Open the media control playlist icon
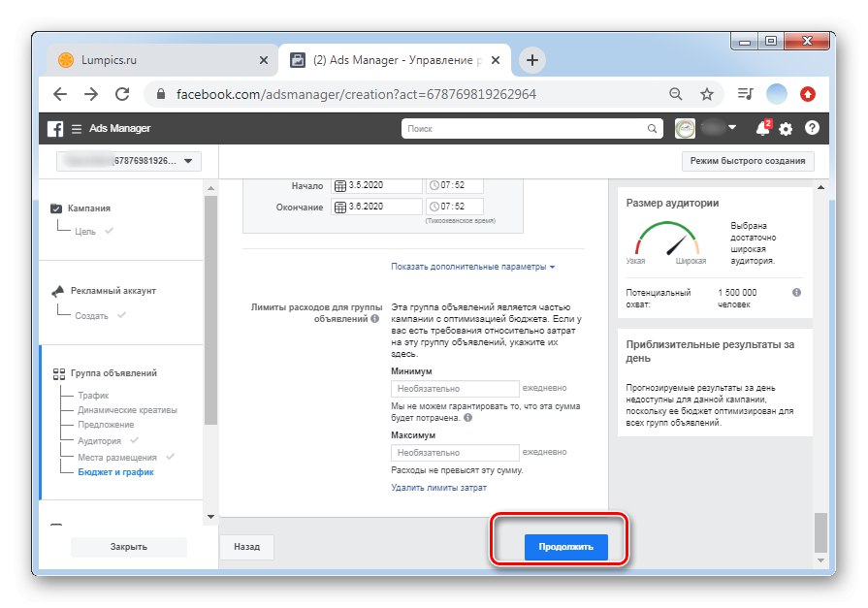This screenshot has width=868, height=608. coord(745,94)
